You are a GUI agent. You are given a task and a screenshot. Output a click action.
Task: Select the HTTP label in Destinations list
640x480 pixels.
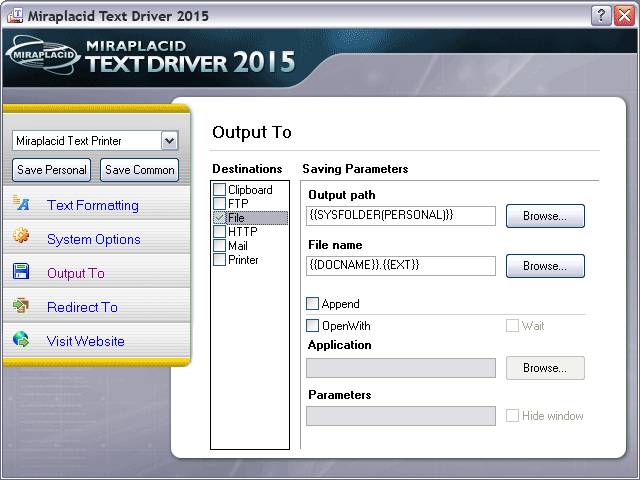(x=243, y=231)
